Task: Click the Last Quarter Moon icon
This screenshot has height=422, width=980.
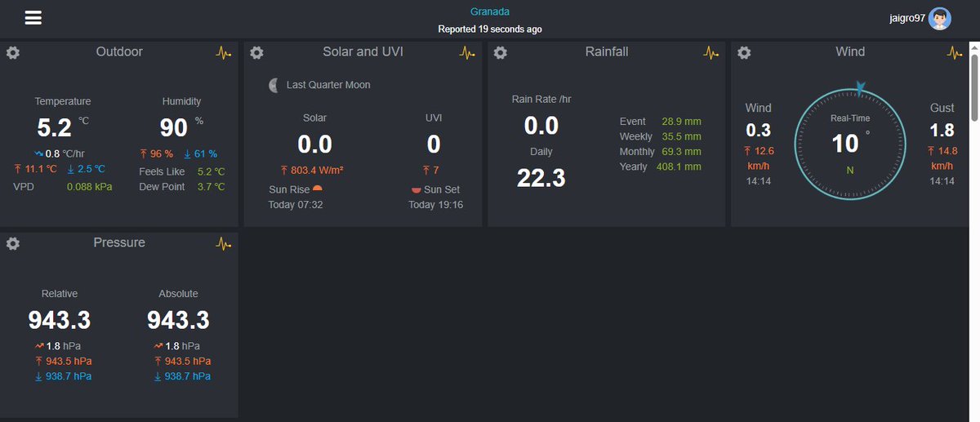Action: tap(274, 85)
